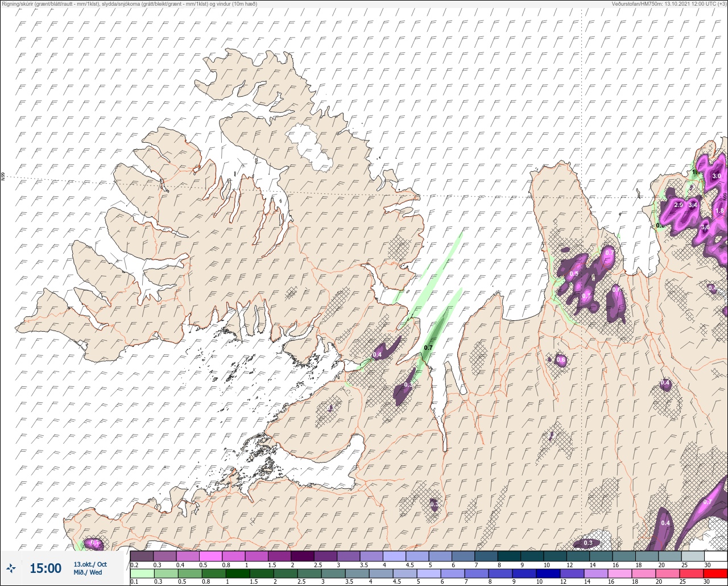Click the 3.0 precipitation value on the map
The width and height of the screenshot is (728, 586).
[x=717, y=176]
